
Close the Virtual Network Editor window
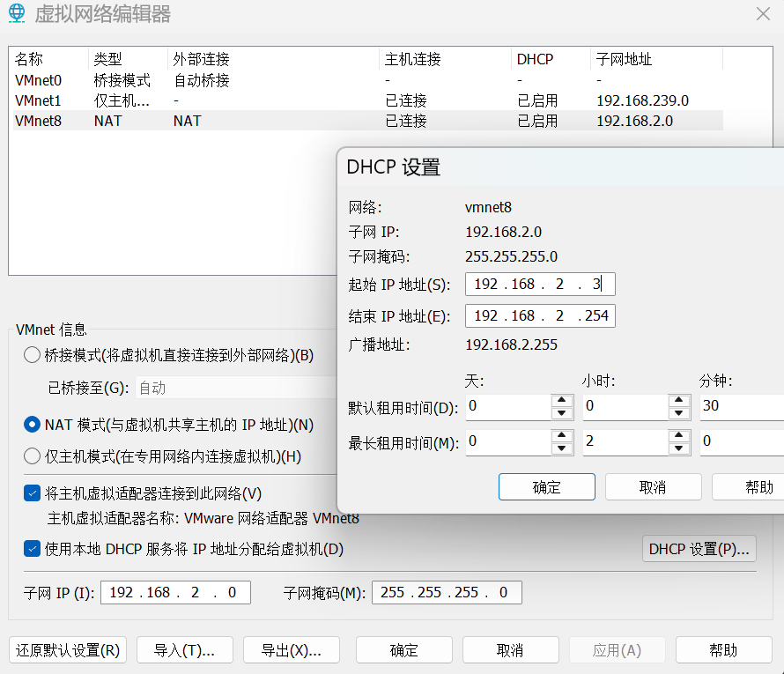pos(763,13)
